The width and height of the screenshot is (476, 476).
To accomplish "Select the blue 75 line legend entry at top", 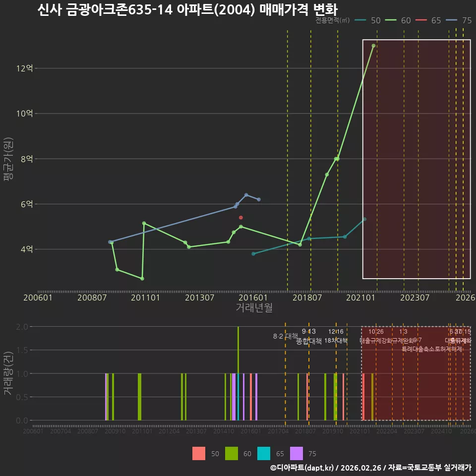I will (x=459, y=20).
